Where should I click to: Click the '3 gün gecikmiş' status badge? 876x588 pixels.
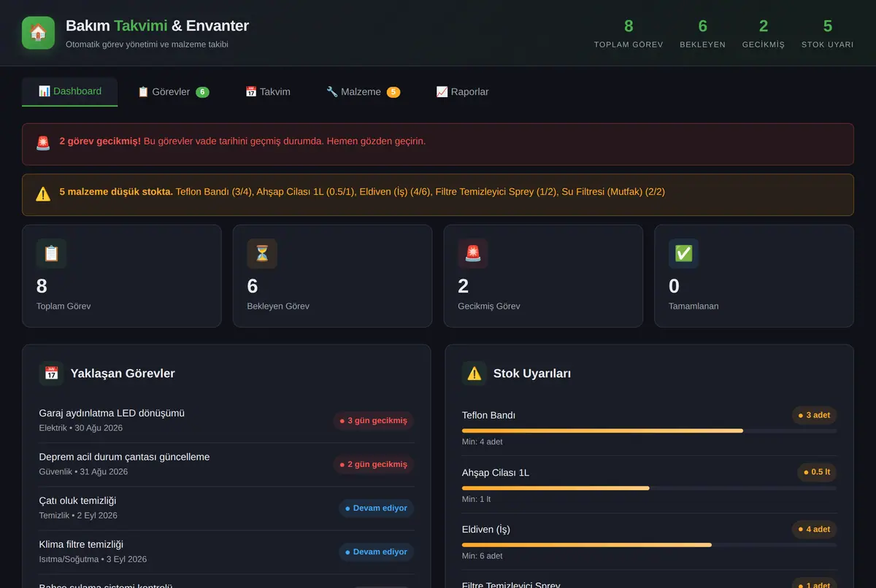tap(374, 421)
